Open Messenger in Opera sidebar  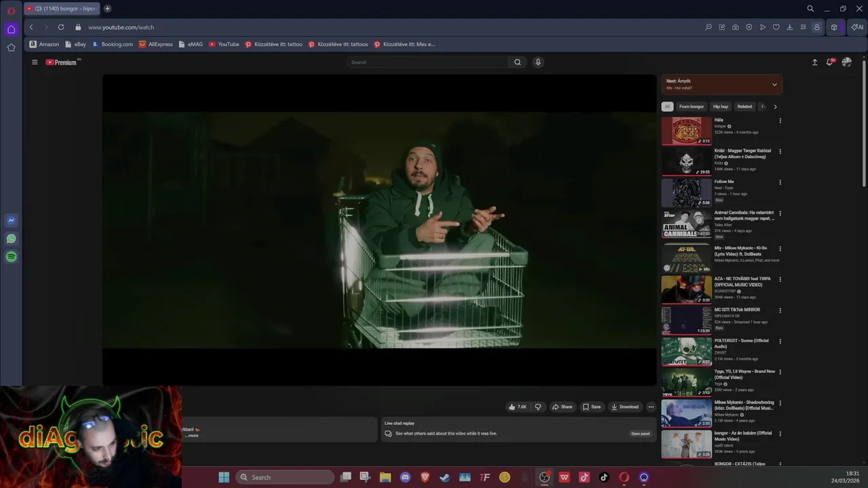pyautogui.click(x=11, y=220)
